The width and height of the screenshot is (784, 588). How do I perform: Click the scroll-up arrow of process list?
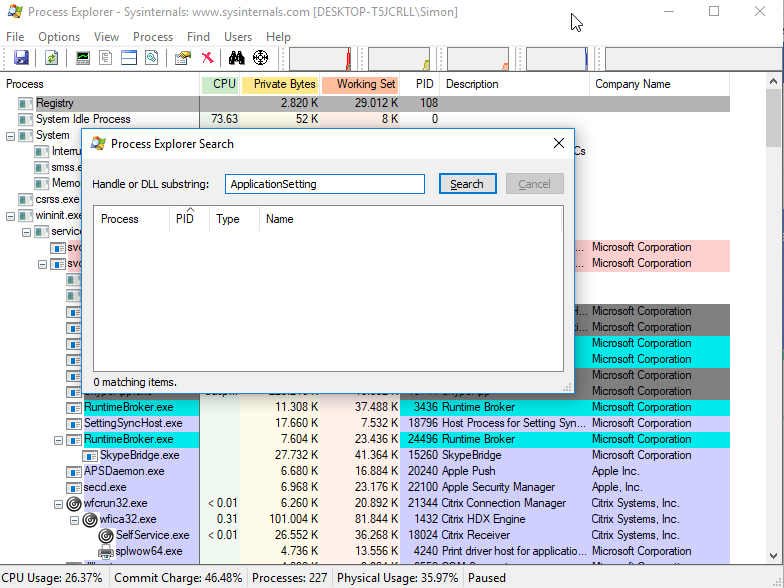tap(774, 81)
